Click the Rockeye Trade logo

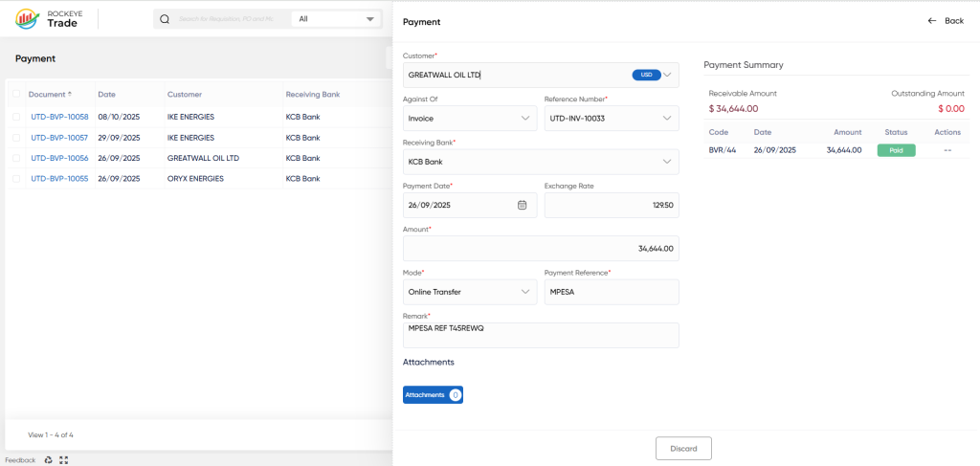point(47,19)
